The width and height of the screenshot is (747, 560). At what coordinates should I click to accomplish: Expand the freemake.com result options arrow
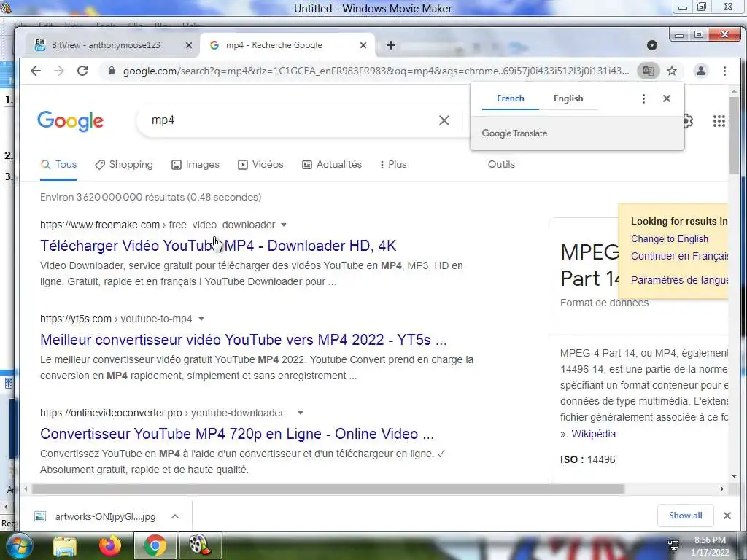click(284, 225)
